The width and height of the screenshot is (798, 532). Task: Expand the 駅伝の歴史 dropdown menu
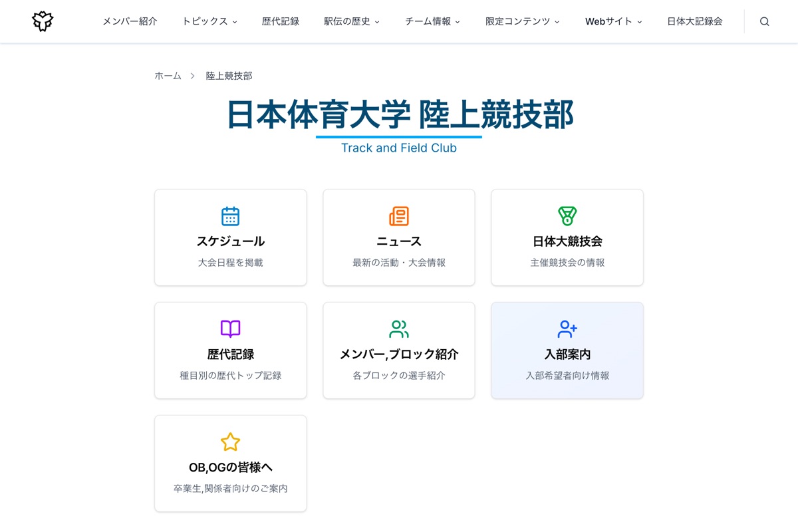[x=352, y=21]
